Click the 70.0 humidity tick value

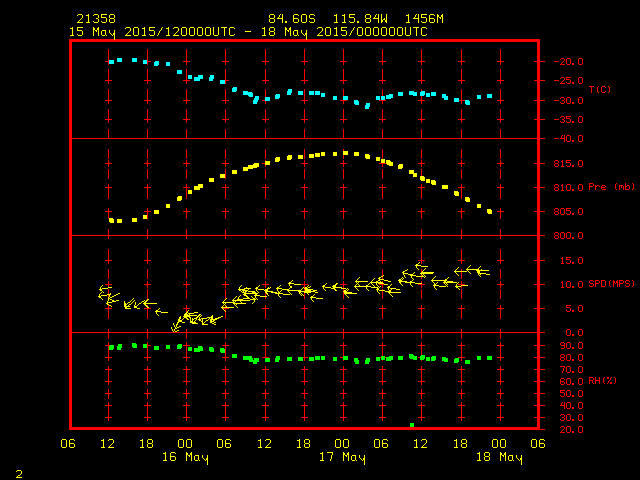572,370
